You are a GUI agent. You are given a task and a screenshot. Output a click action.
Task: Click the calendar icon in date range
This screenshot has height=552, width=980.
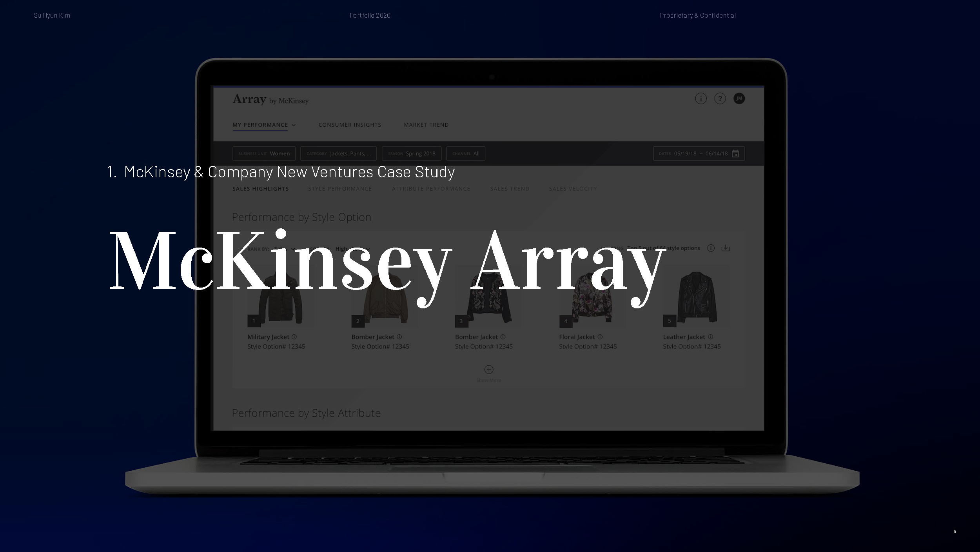pyautogui.click(x=736, y=154)
